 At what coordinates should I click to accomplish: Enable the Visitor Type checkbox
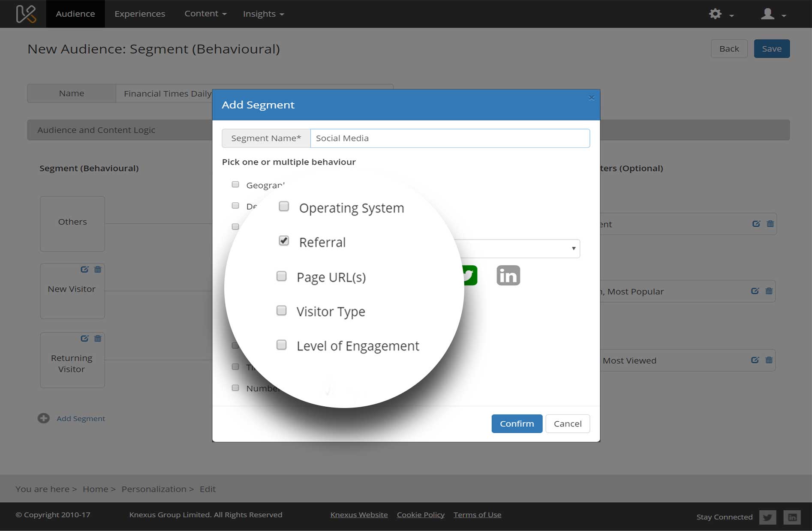pos(282,310)
